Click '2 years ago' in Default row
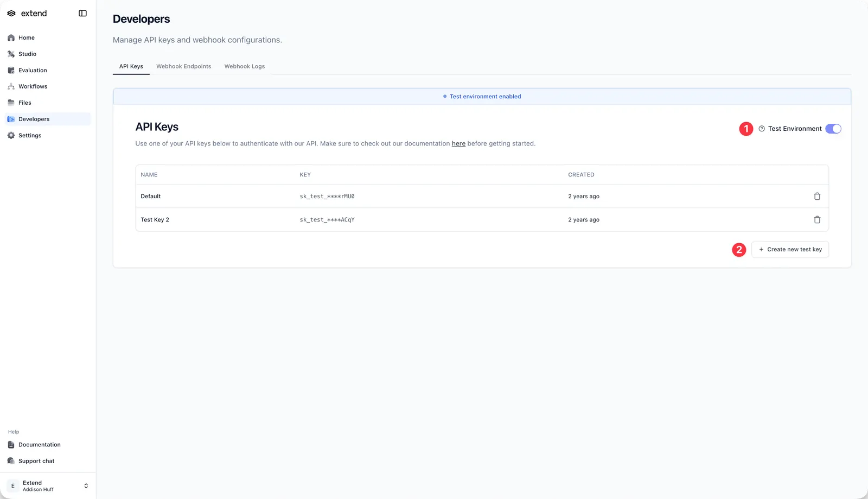 click(x=584, y=197)
